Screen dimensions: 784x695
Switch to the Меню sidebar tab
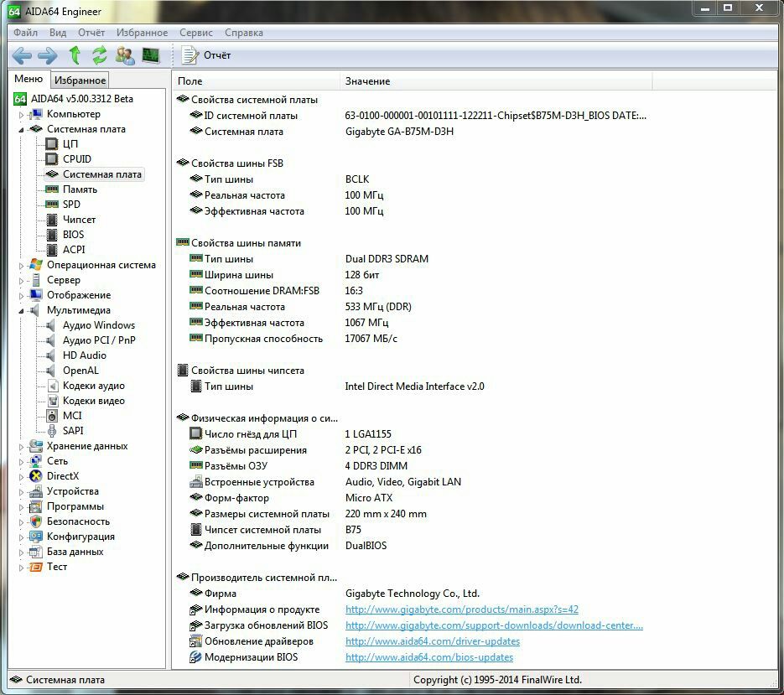pos(29,79)
